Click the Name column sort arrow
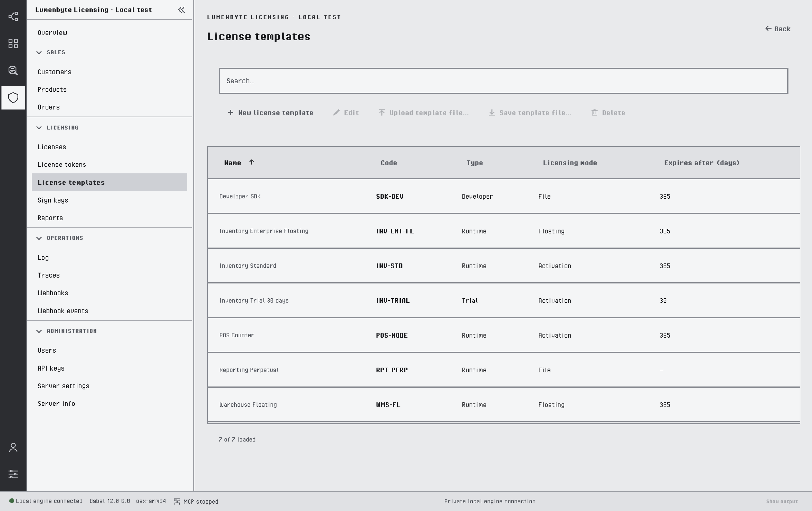This screenshot has width=812, height=511. click(252, 162)
